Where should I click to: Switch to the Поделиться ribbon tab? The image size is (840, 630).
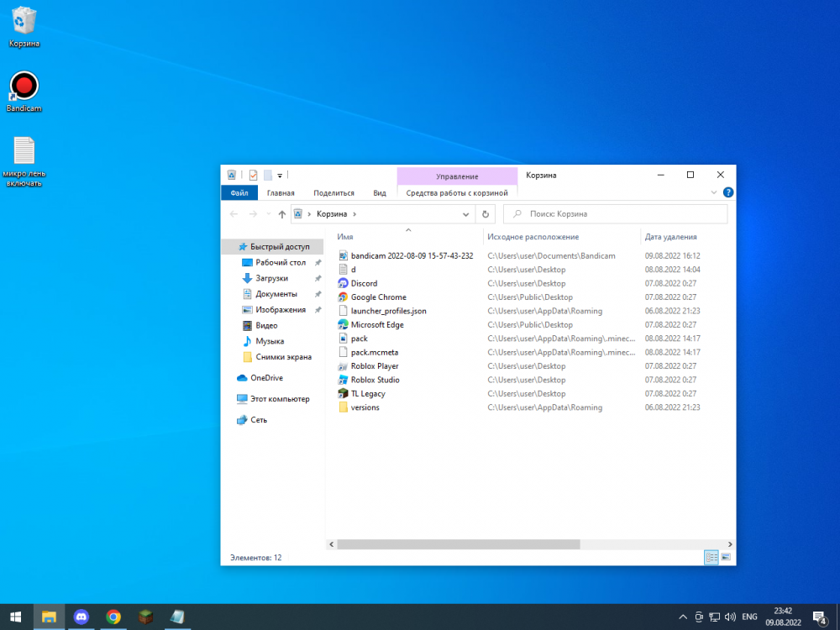pos(333,193)
